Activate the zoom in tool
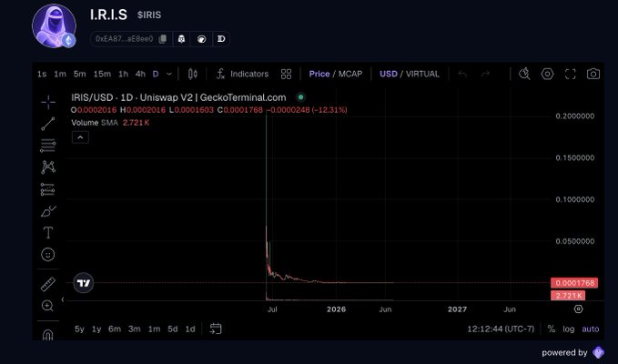Screen dimensions: 618x364 [47, 306]
